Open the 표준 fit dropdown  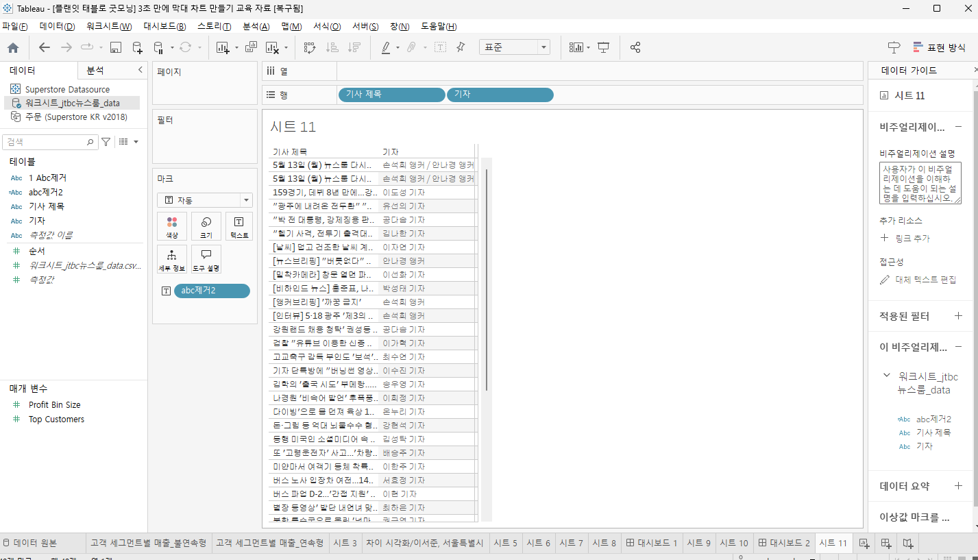[x=515, y=47]
